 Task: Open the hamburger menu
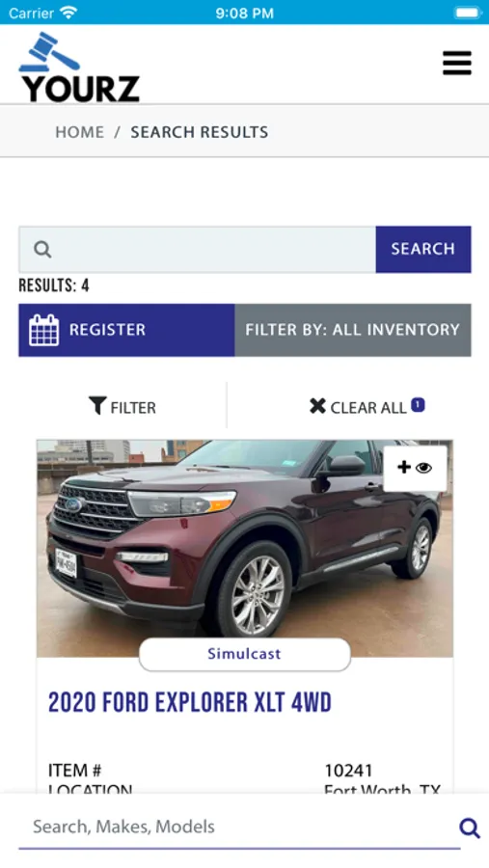(x=457, y=63)
